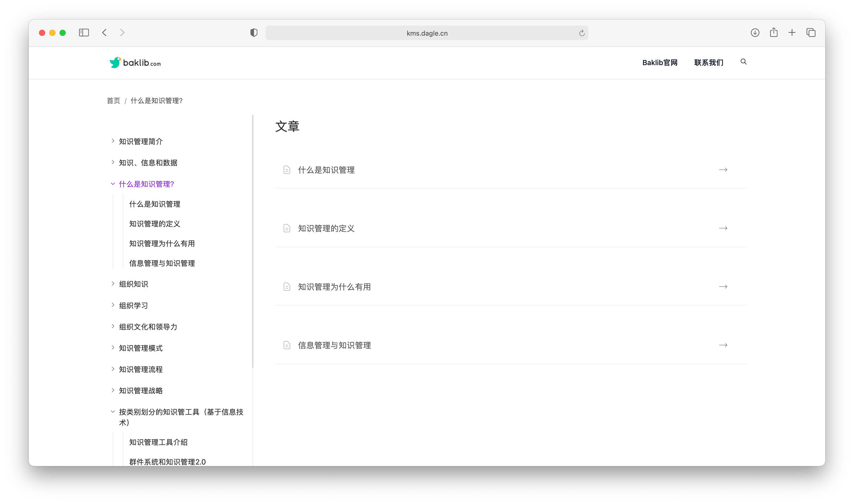Click the Share icon in Safari toolbar
Viewport: 854px width, 504px height.
pos(774,32)
